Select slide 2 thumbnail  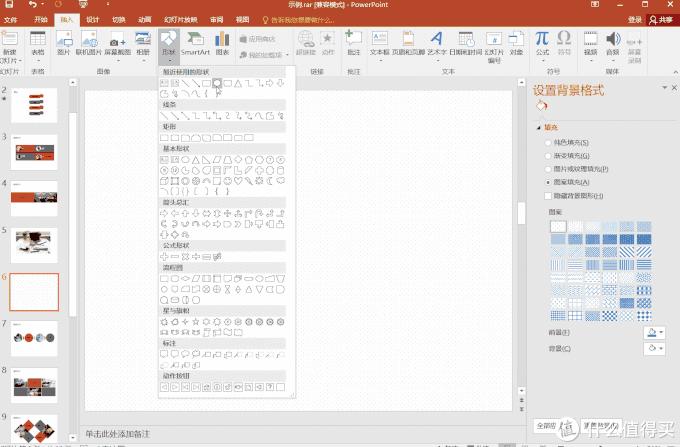point(34,105)
